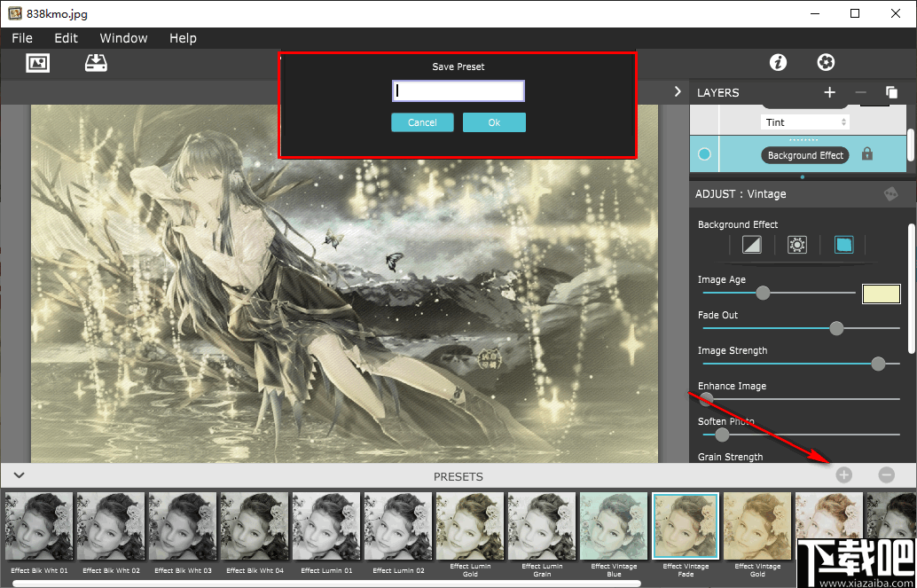Click the save image icon in toolbar
917x588 pixels.
96,63
